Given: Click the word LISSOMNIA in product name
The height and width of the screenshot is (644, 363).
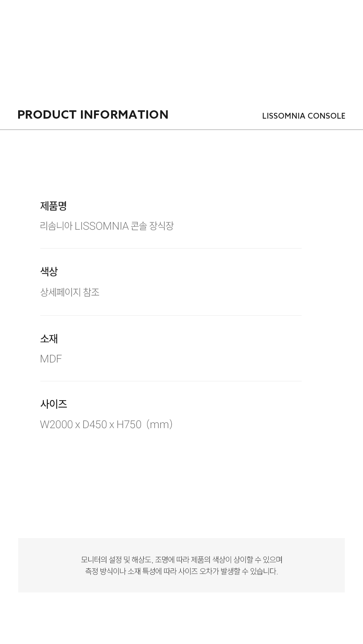Looking at the screenshot, I should click(102, 226).
